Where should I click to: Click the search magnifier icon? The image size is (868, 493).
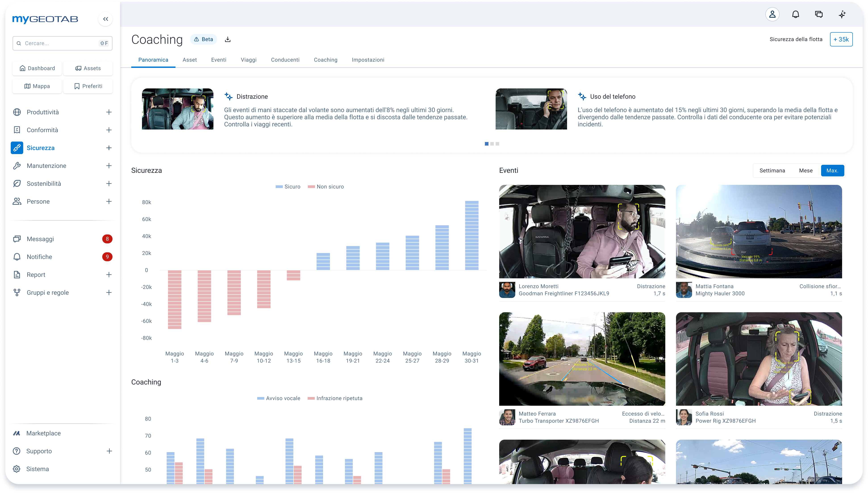coord(19,43)
